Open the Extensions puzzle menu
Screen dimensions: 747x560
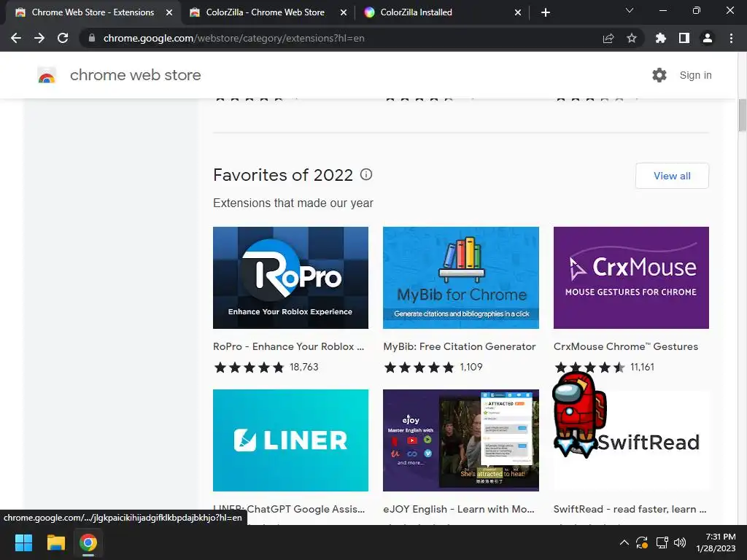661,38
